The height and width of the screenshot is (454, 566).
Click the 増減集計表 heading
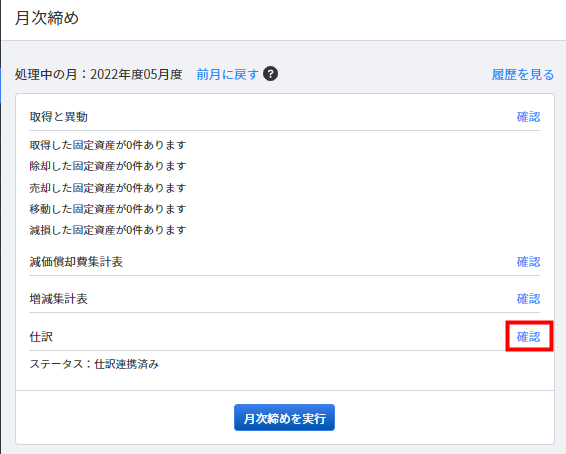(x=58, y=299)
